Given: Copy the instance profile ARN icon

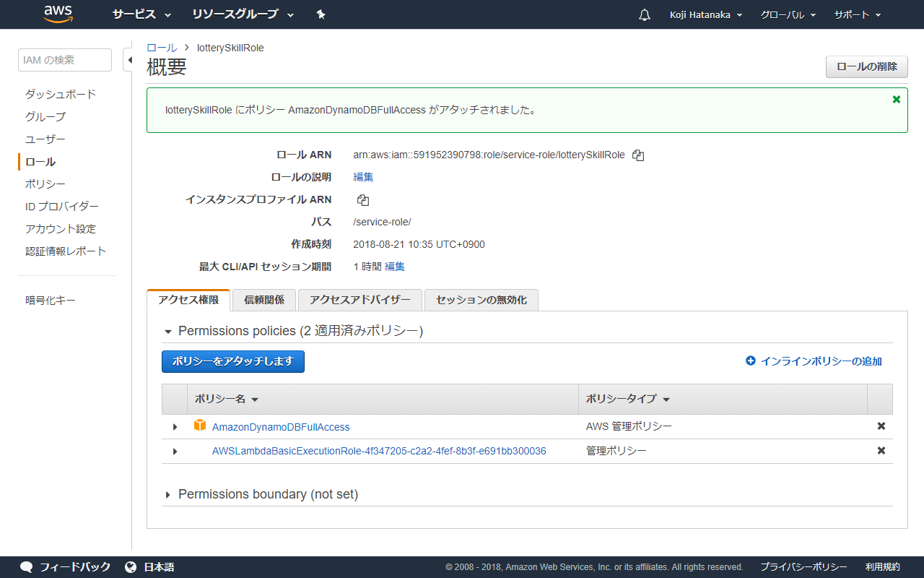Looking at the screenshot, I should (363, 200).
